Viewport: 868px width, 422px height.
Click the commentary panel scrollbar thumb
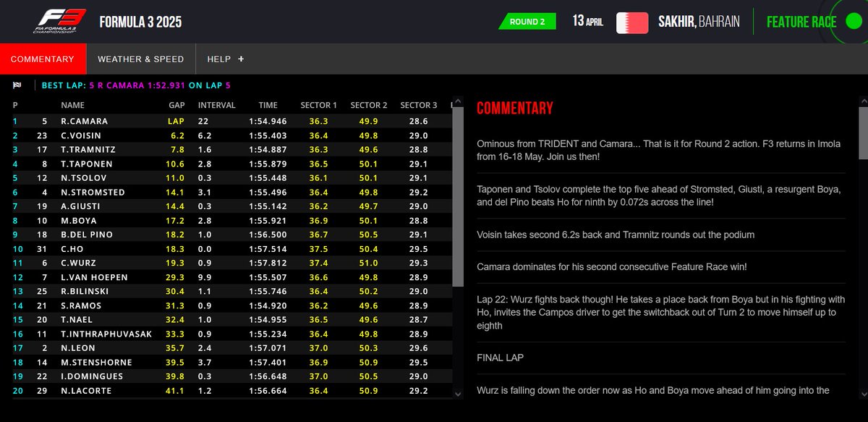click(x=863, y=133)
